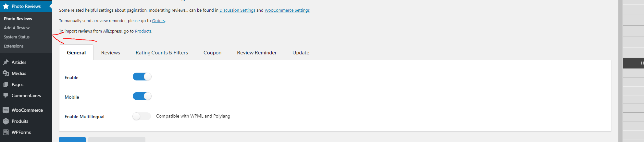Open the Review Reminder tab

(257, 52)
